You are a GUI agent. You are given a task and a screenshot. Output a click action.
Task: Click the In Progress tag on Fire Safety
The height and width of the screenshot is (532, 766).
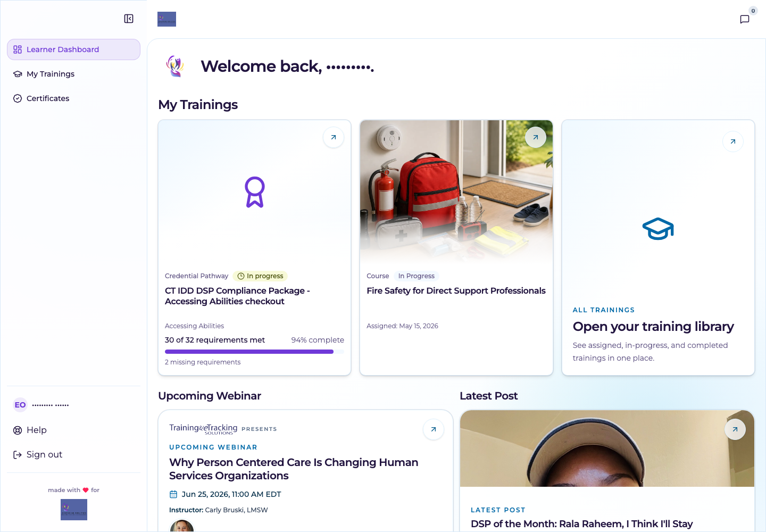click(417, 276)
